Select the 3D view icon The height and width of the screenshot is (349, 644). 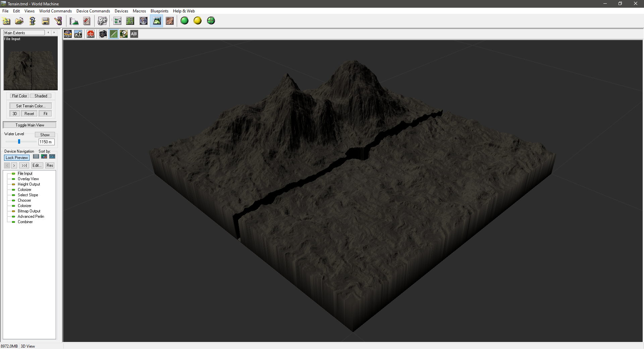[157, 21]
